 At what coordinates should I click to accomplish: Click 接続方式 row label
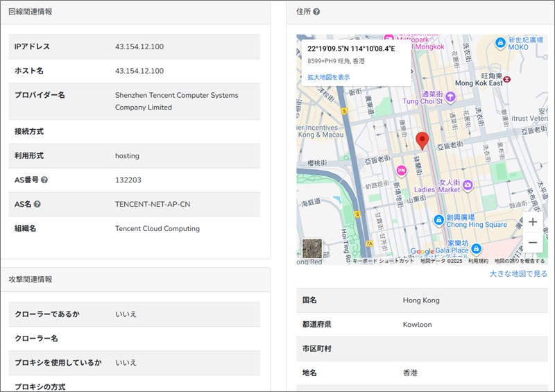tap(29, 131)
